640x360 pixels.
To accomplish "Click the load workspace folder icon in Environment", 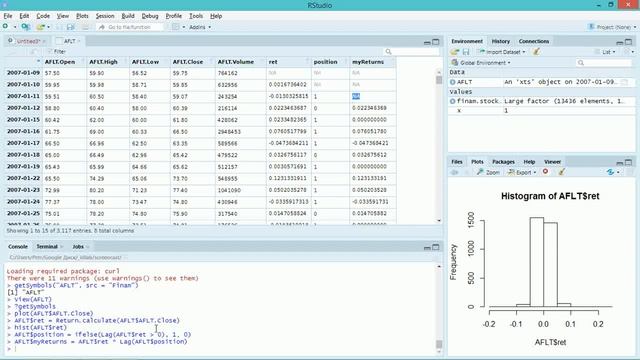I will (455, 52).
